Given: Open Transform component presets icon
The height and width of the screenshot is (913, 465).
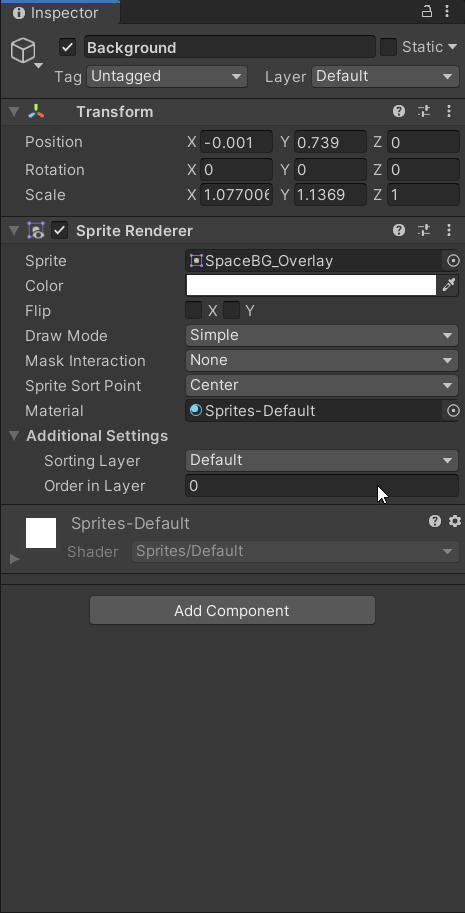Looking at the screenshot, I should click(424, 112).
